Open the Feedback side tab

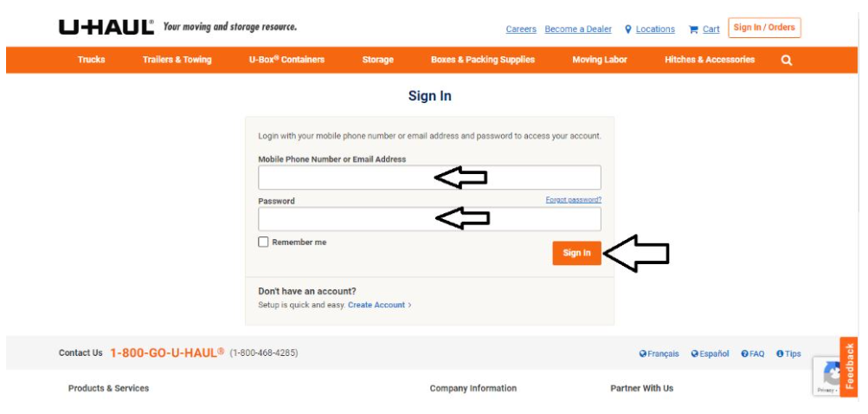click(849, 366)
